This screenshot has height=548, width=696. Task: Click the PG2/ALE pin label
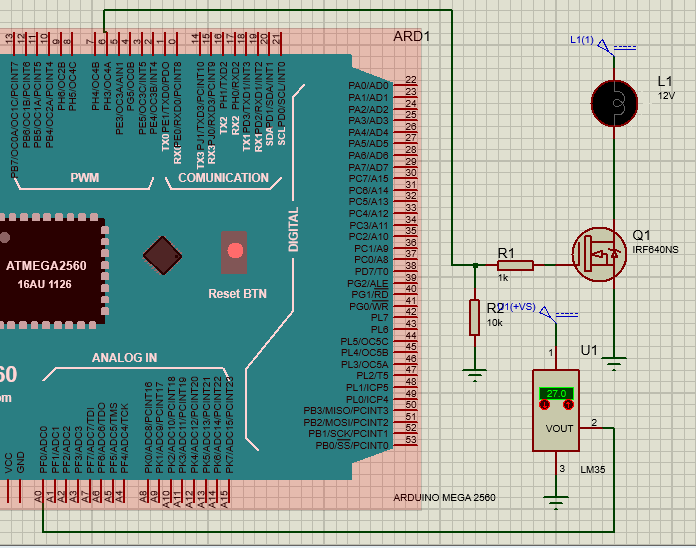[368, 283]
